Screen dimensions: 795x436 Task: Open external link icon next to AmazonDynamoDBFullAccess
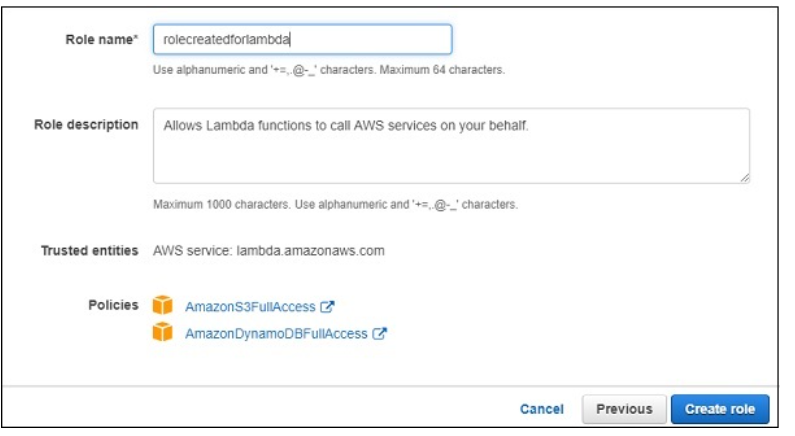click(379, 335)
